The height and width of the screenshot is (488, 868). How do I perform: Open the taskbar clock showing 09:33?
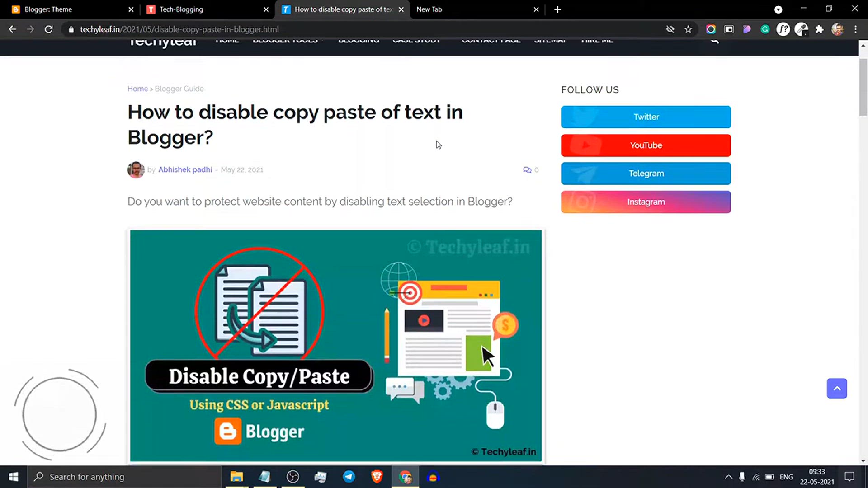click(x=817, y=477)
